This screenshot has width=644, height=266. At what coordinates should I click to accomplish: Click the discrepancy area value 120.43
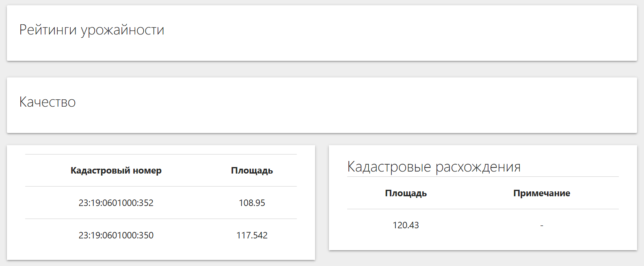406,225
